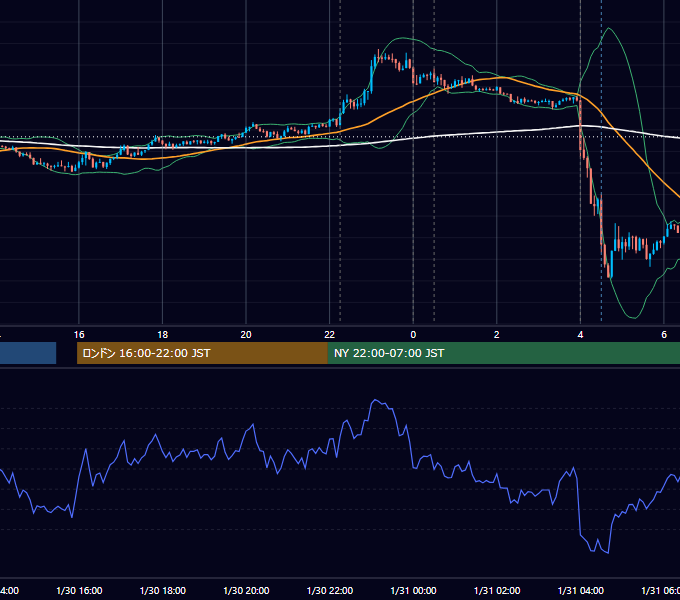Select the unlabeled blue session bar
680x600 pixels.
pyautogui.click(x=28, y=353)
